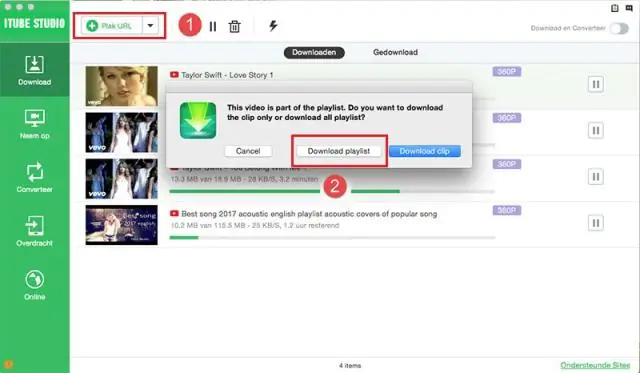640x373 pixels.
Task: Click the Best song 2017 progress bar
Action: click(x=332, y=238)
